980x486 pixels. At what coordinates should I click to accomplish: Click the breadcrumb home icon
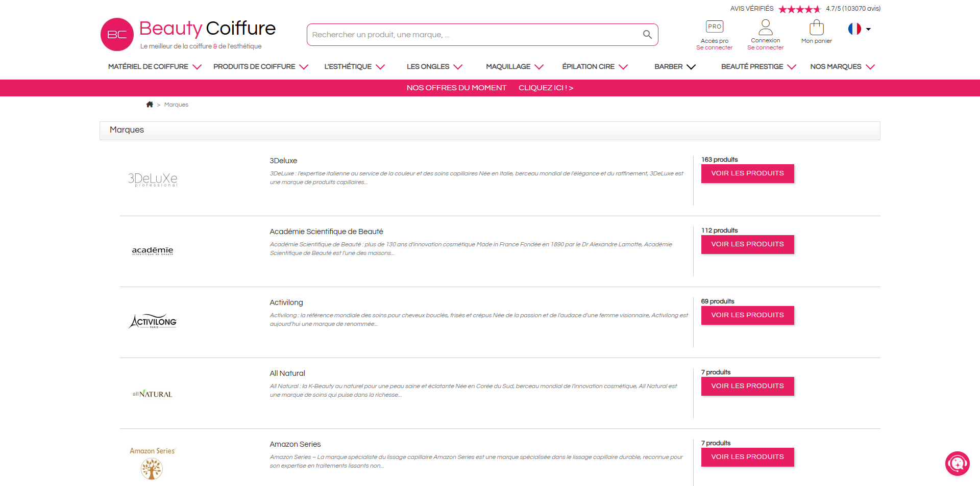[x=150, y=105]
